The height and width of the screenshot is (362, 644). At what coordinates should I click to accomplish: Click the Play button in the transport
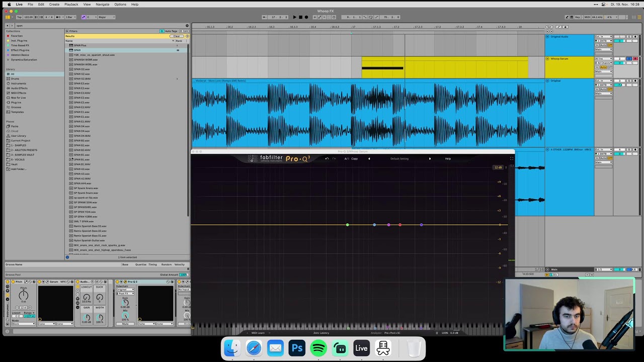pos(294,17)
